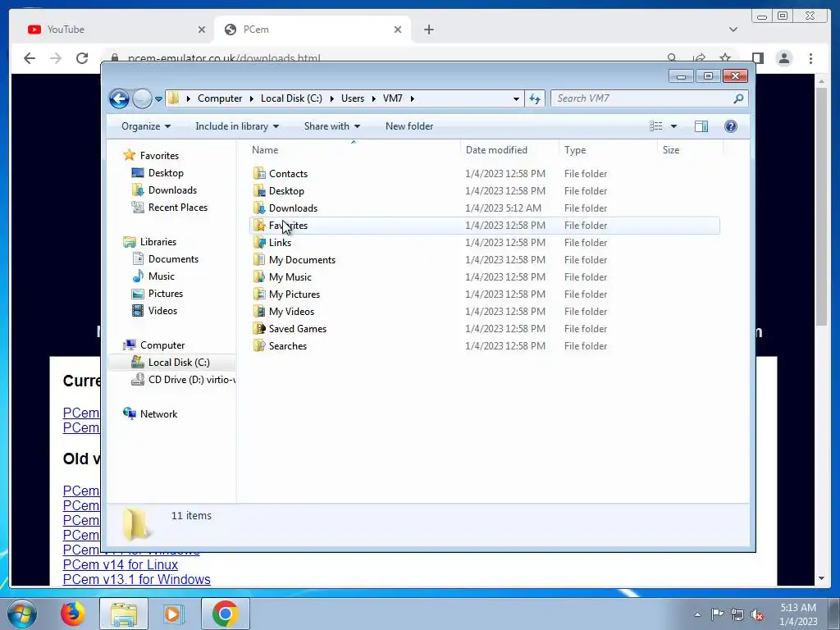Select Favorites in the navigation pane
The width and height of the screenshot is (840, 630).
click(x=159, y=156)
